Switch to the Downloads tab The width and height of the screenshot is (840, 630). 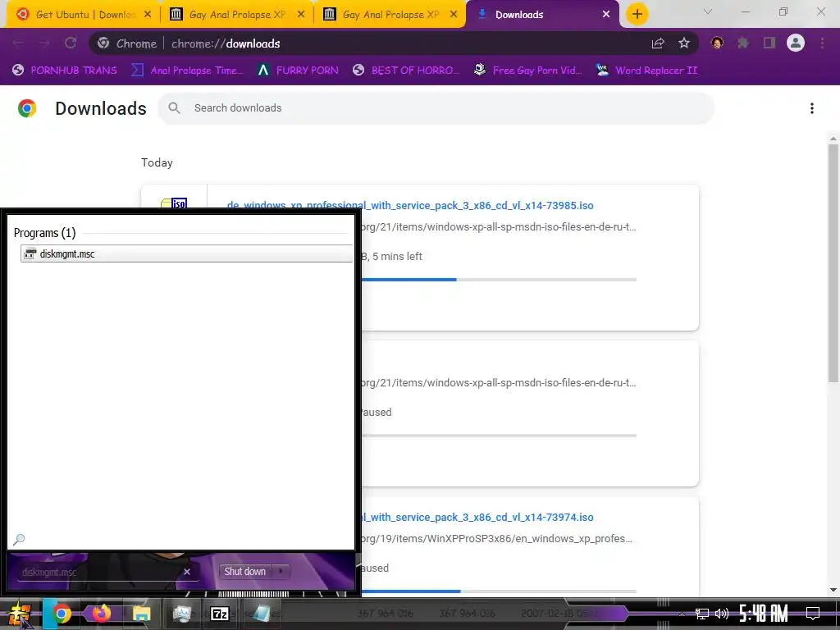[543, 15]
